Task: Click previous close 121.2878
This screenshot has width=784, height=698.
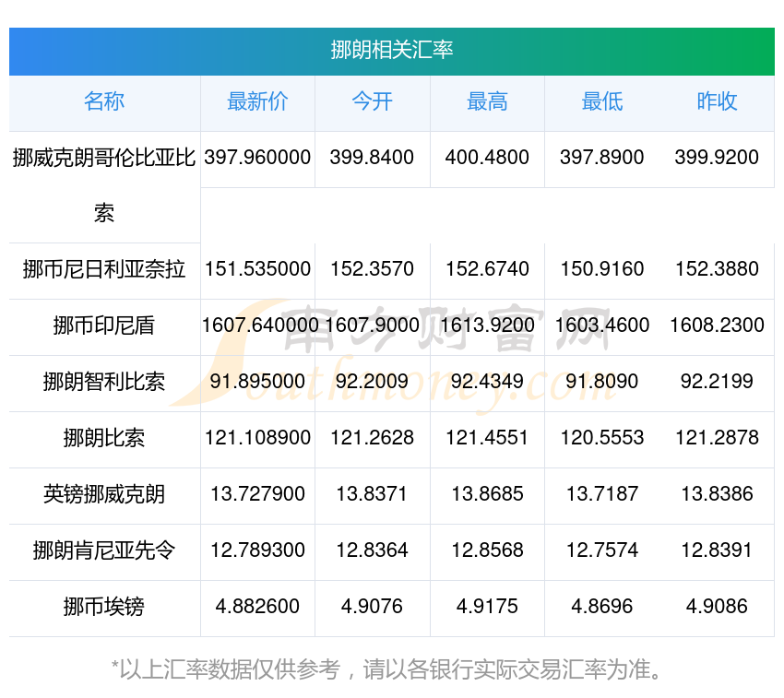Action: pyautogui.click(x=717, y=438)
